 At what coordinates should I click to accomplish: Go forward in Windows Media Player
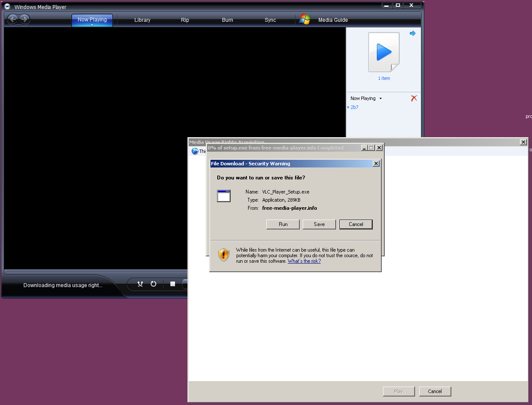pos(24,19)
